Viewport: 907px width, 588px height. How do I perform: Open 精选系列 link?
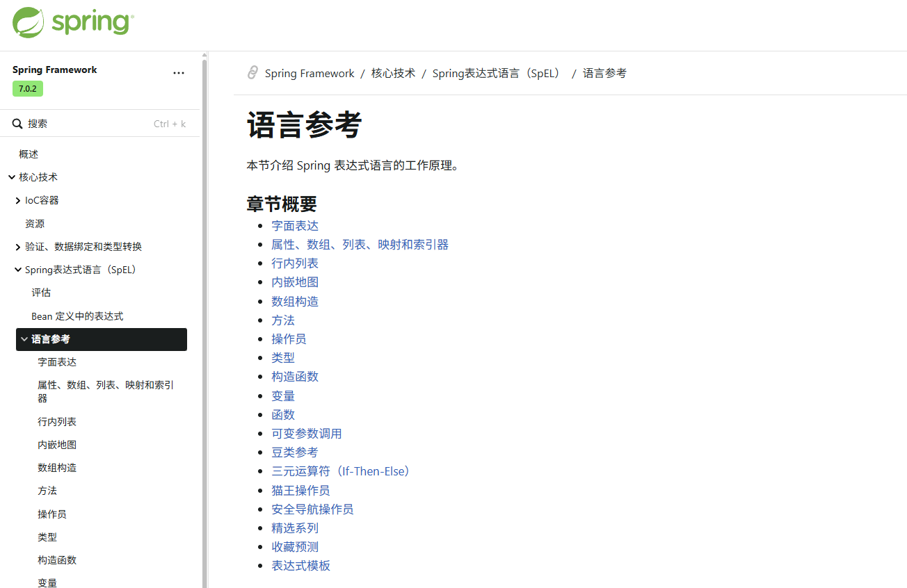295,528
